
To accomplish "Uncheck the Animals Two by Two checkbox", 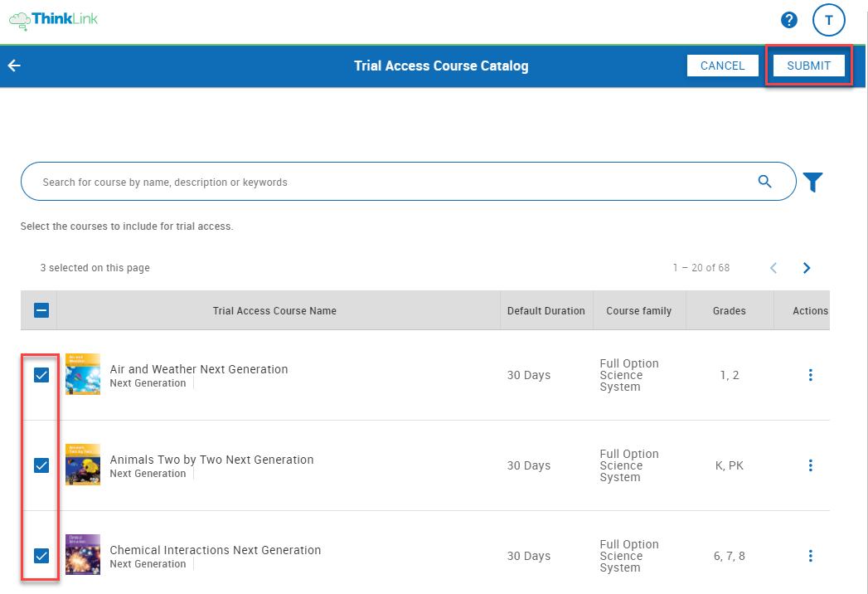I will (41, 465).
